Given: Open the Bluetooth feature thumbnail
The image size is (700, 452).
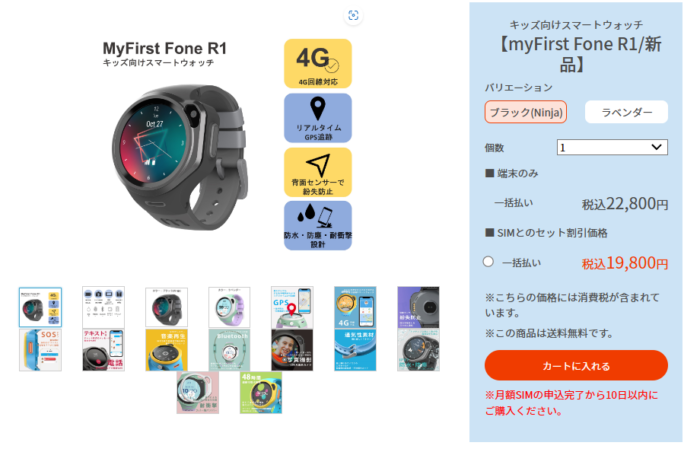Looking at the screenshot, I should pyautogui.click(x=229, y=350).
